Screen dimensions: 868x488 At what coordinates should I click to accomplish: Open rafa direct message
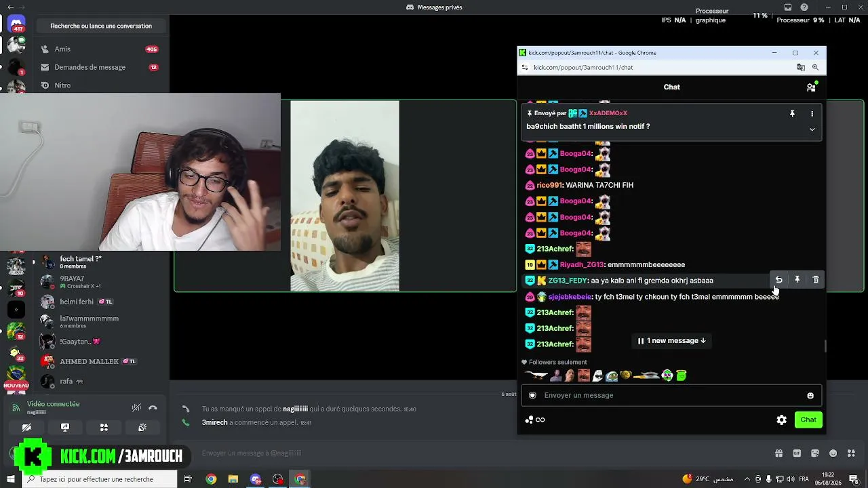tap(100, 381)
